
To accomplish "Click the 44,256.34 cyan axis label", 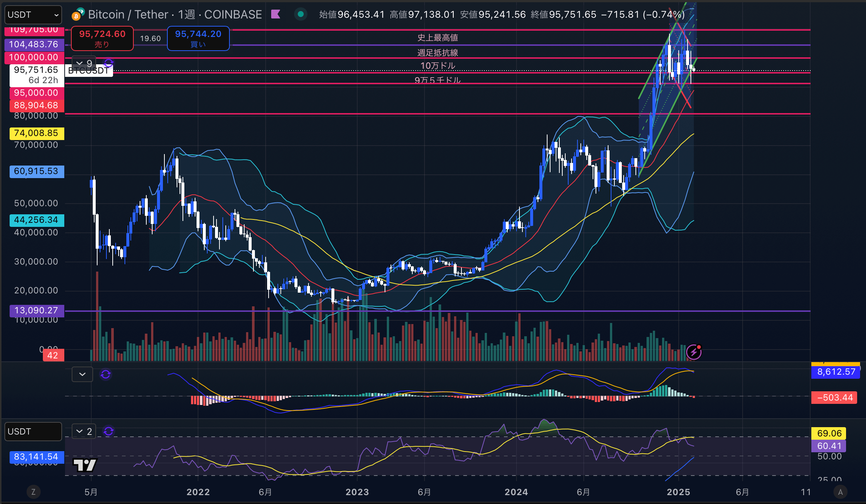I will point(37,220).
